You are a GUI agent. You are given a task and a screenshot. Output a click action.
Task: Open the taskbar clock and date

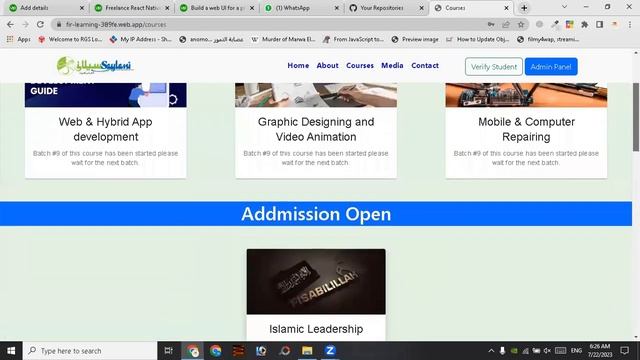pos(600,351)
